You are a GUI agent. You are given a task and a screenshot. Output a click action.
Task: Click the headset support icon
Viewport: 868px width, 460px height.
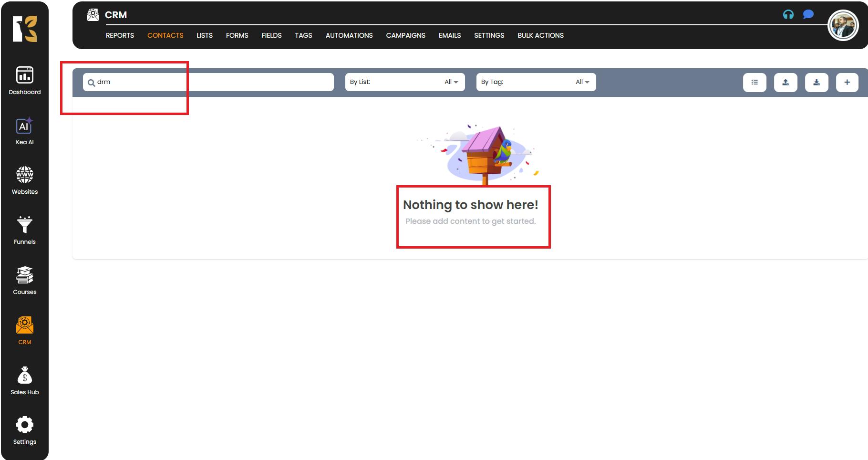788,15
